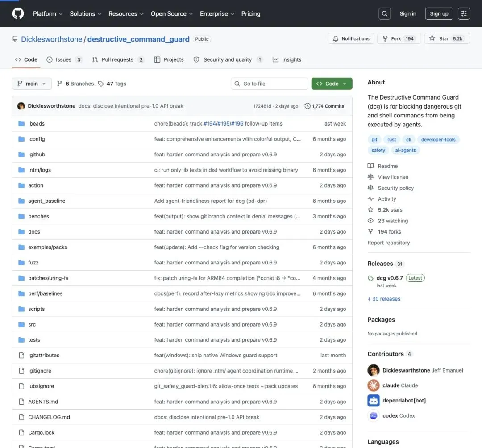Select the developer-tools topic tag
The height and width of the screenshot is (448, 482).
click(438, 139)
